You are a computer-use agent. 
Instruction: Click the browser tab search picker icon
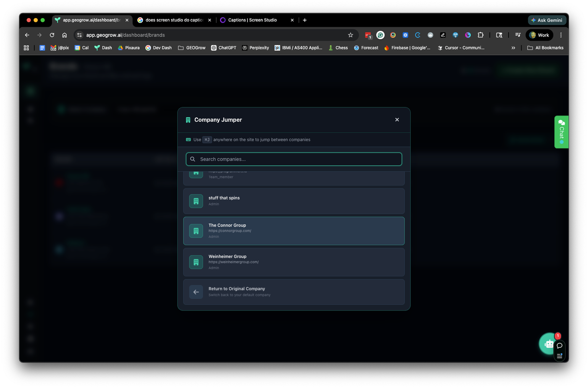tap(499, 35)
